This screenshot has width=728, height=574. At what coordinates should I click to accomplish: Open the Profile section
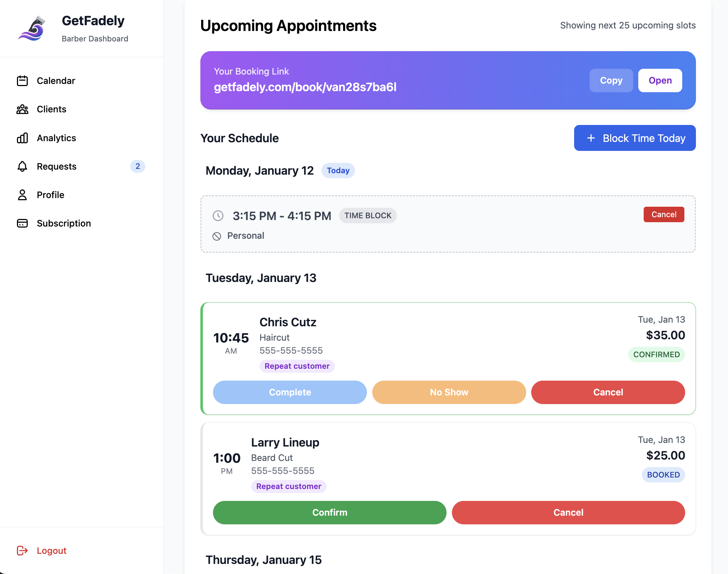pos(50,195)
